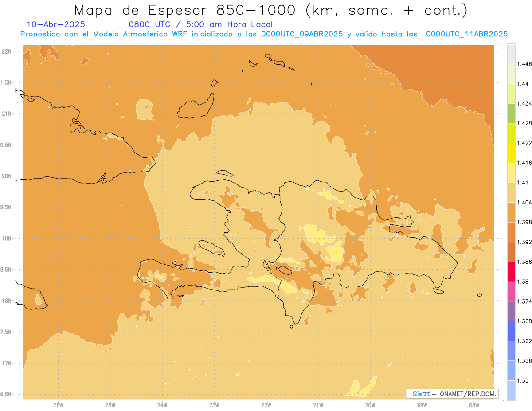Viewport: 532px width, 411px height.
Task: Click the '73W' longitude label
Action: (214, 405)
